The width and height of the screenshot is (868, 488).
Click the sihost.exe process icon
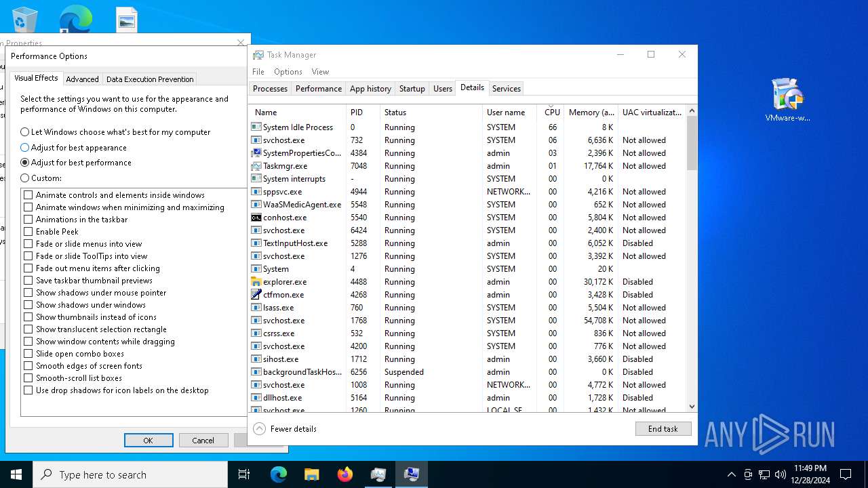(x=256, y=359)
